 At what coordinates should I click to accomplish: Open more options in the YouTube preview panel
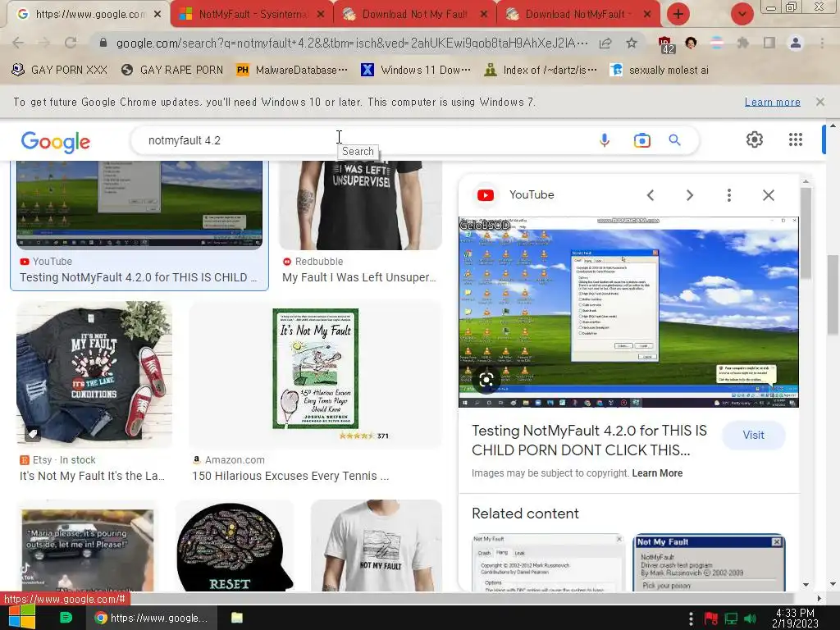click(728, 195)
